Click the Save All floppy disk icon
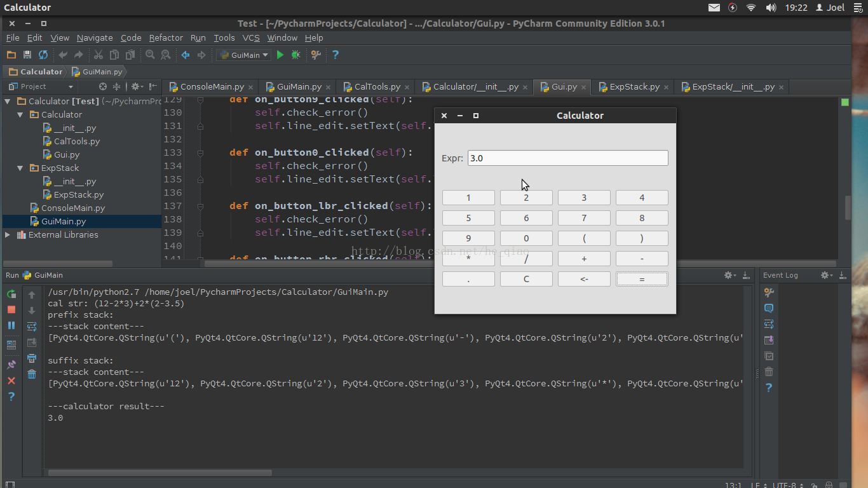868x488 pixels. point(27,55)
